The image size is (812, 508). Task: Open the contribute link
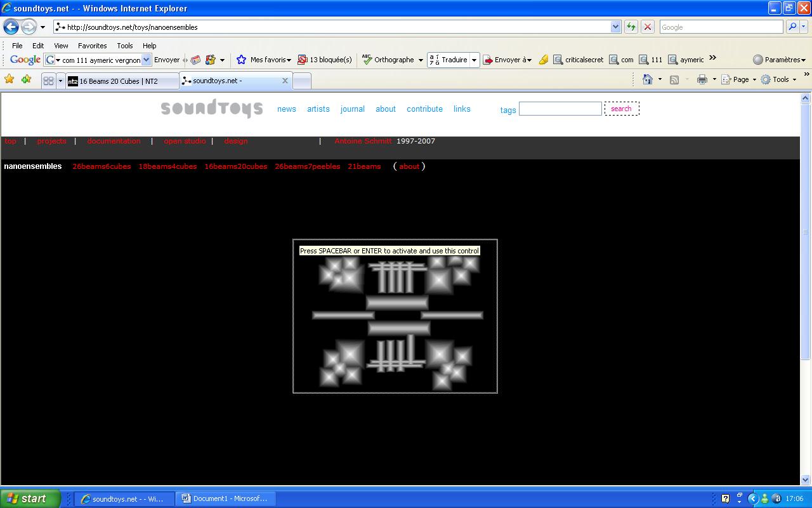click(424, 109)
